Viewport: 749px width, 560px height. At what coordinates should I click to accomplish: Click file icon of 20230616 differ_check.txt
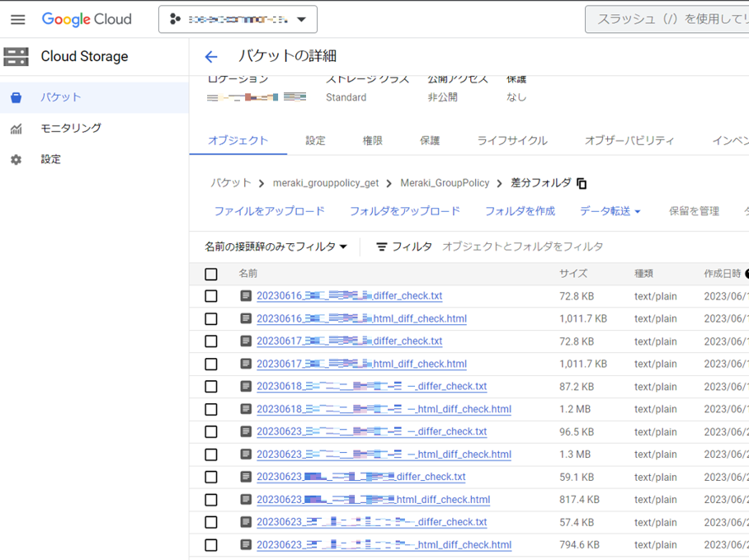(246, 295)
